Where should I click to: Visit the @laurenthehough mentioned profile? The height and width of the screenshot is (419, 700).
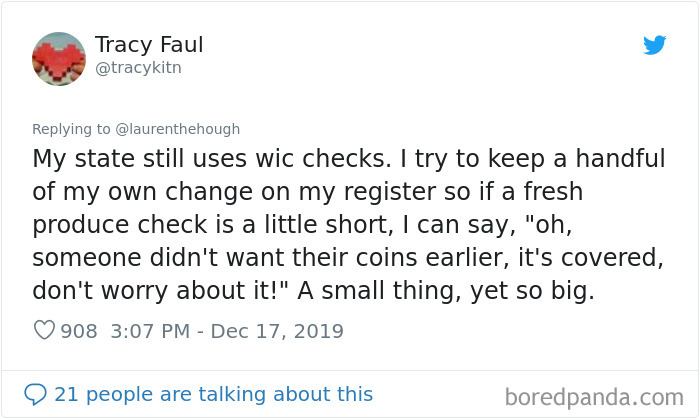click(178, 129)
